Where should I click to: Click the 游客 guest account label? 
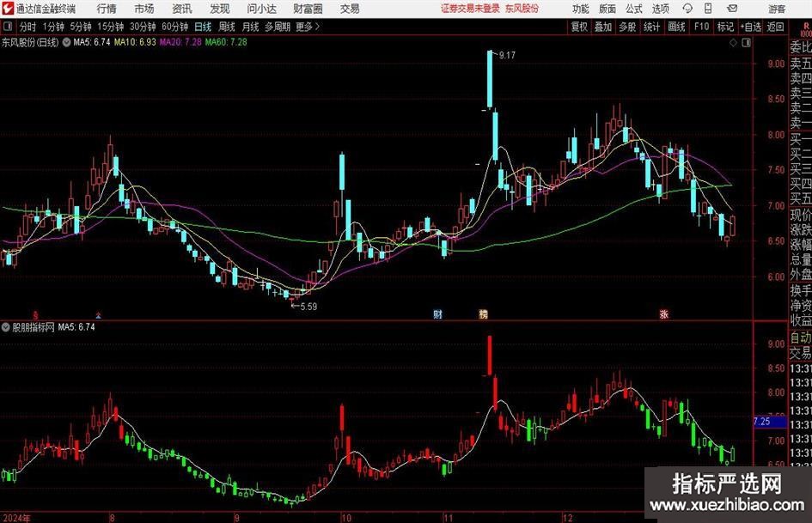777,9
